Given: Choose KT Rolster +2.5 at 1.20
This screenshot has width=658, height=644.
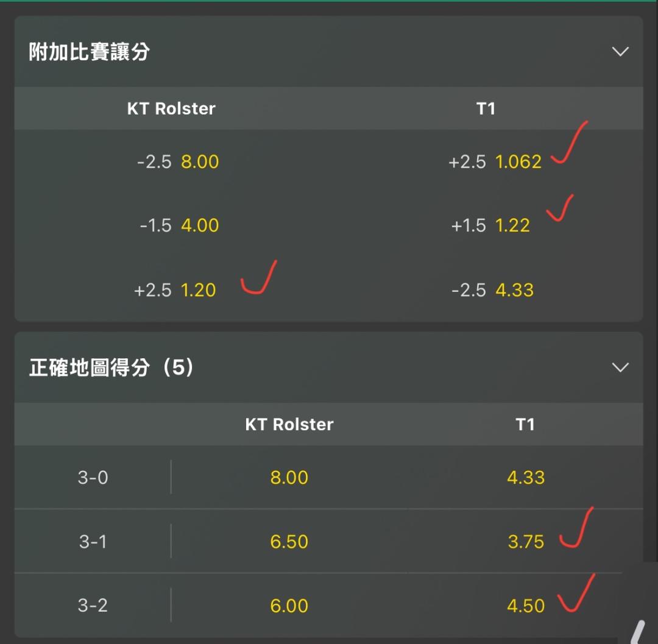Looking at the screenshot, I should click(x=175, y=290).
